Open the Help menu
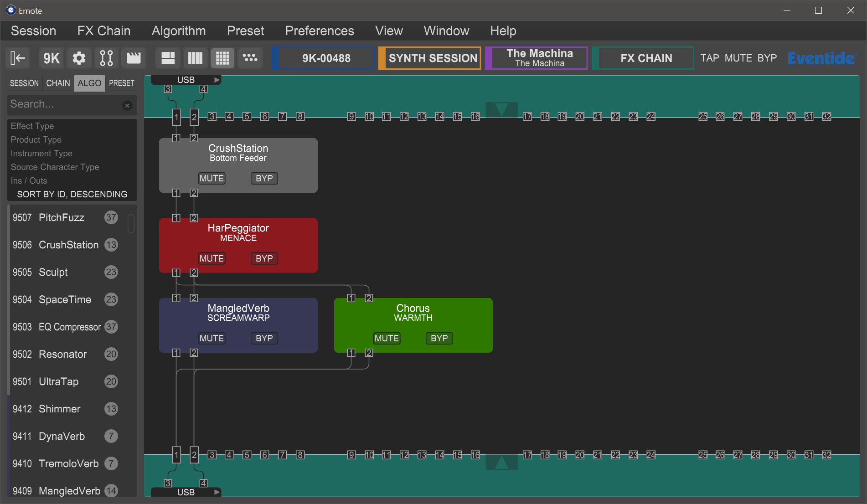Viewport: 867px width, 504px height. [503, 31]
